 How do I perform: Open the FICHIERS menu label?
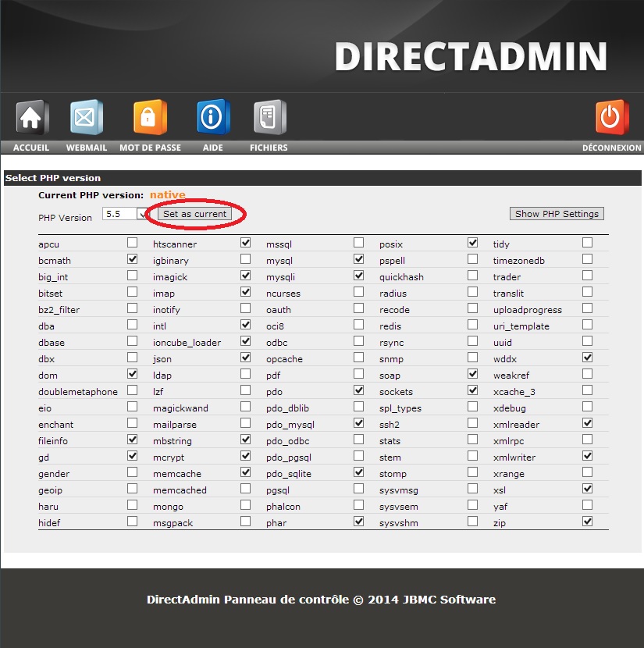coord(269,148)
